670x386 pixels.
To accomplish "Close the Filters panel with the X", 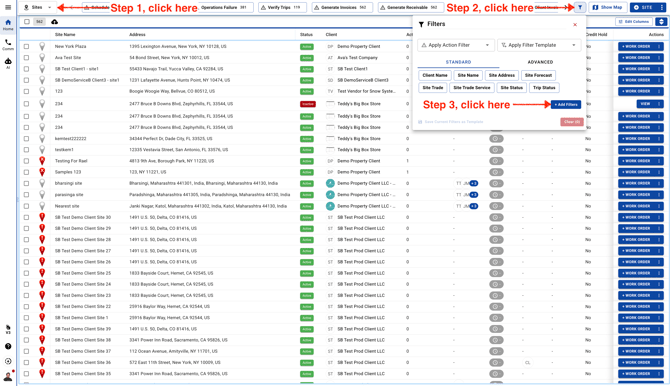I will click(575, 24).
